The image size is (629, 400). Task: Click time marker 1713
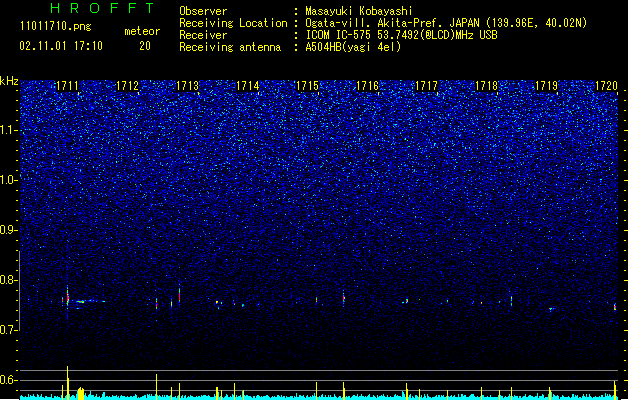coord(187,86)
